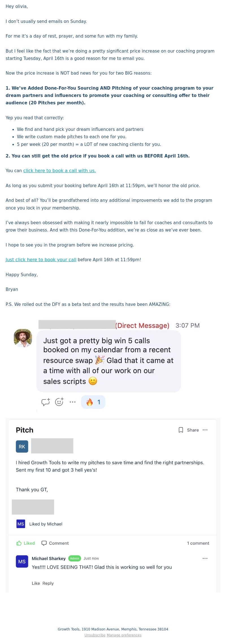Image resolution: width=226 pixels, height=644 pixels.
Task: Click the "click here to book a call with us" link
Action: pos(60,170)
